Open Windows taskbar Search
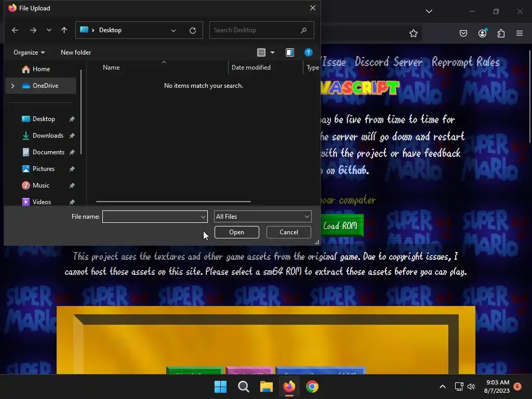532x399 pixels. pyautogui.click(x=244, y=387)
